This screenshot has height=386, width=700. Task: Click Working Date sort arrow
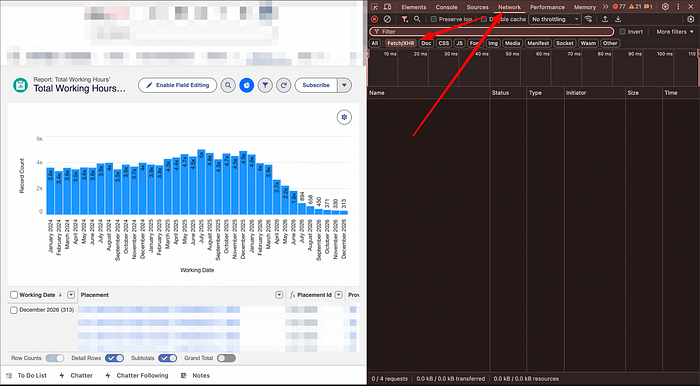(60, 295)
